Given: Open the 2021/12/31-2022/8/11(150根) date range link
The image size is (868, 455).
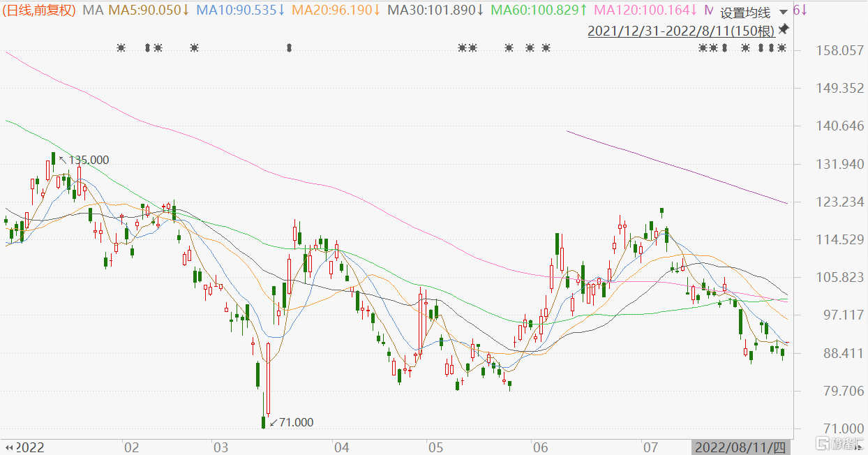Looking at the screenshot, I should pyautogui.click(x=682, y=31).
